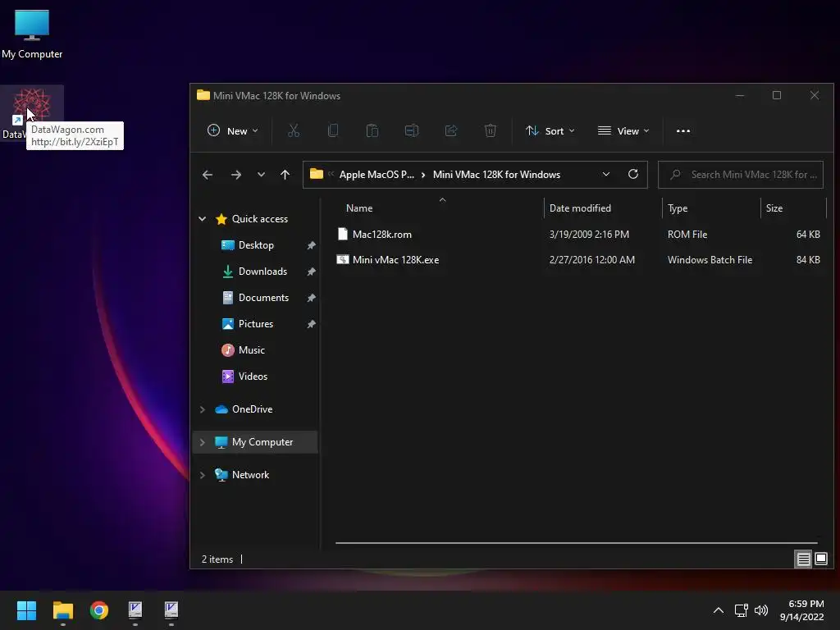Image resolution: width=840 pixels, height=630 pixels.
Task: Unpin icon next to Desktop
Action: tap(311, 245)
